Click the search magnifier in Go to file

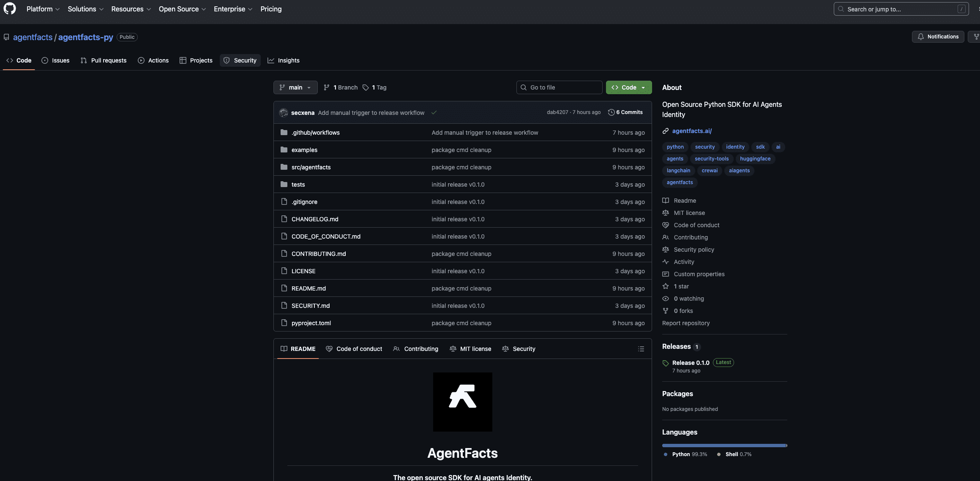tap(524, 87)
